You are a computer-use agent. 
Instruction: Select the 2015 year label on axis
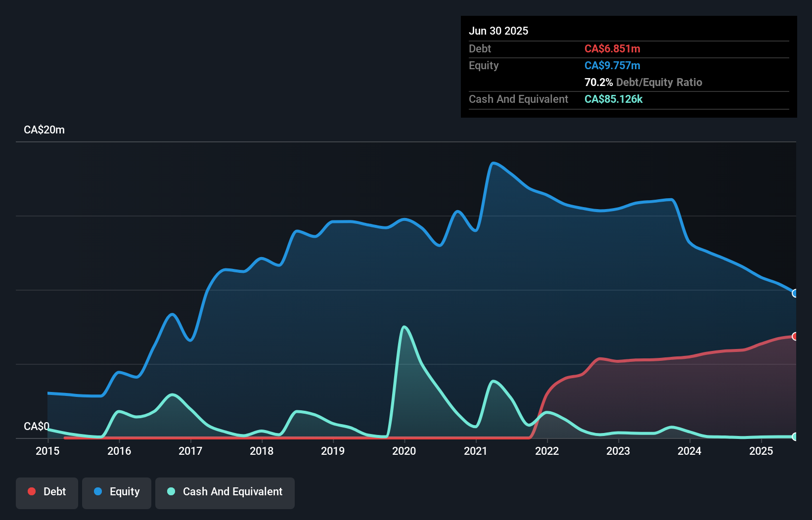coord(46,451)
